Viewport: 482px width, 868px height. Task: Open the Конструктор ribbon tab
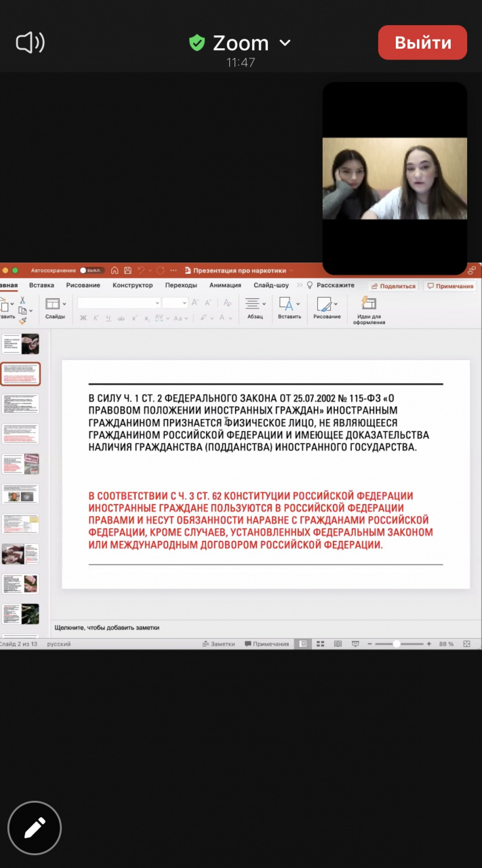(x=133, y=285)
